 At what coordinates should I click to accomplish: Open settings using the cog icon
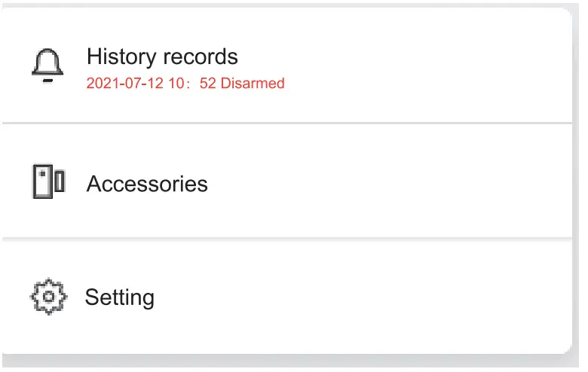point(49,297)
